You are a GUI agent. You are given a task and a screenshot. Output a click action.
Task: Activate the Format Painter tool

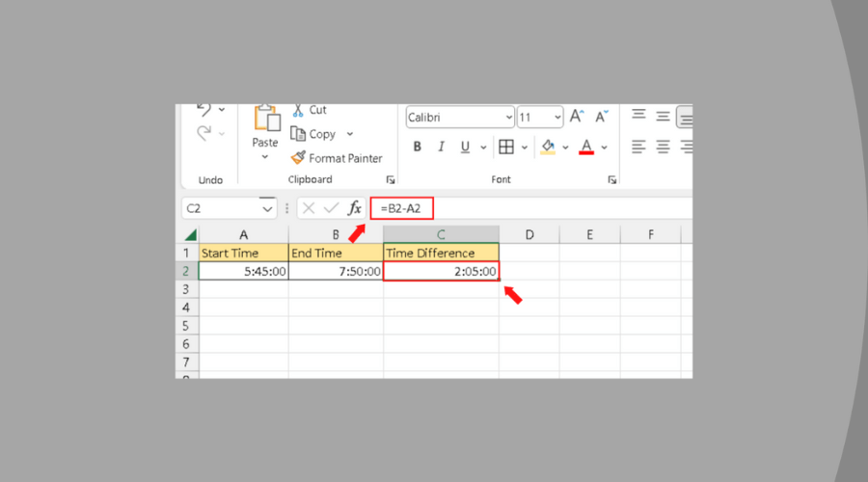(x=337, y=158)
